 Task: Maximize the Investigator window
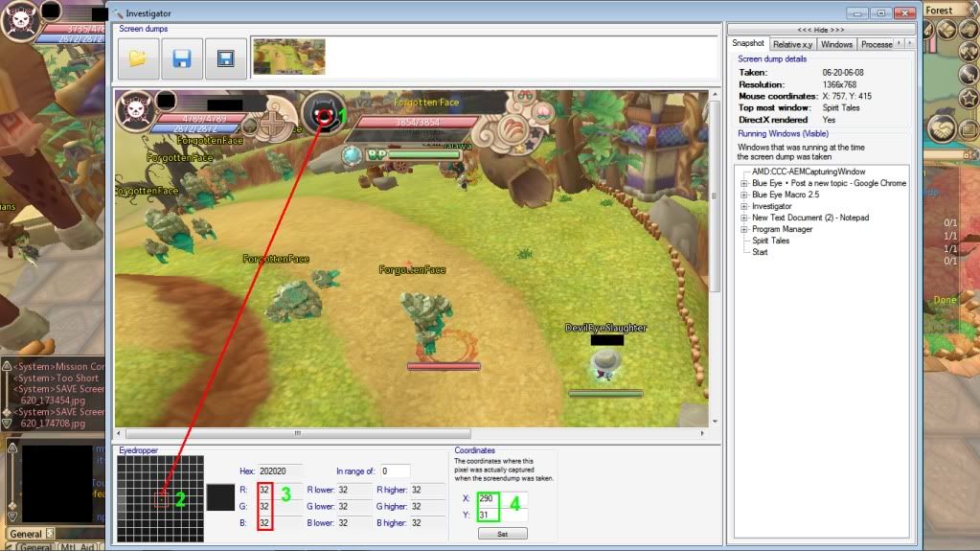pos(880,13)
